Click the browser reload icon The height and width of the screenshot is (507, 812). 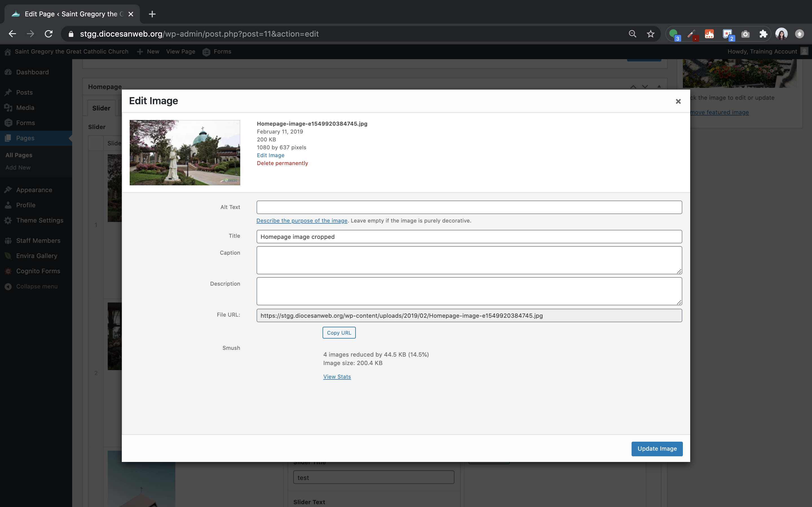click(49, 34)
